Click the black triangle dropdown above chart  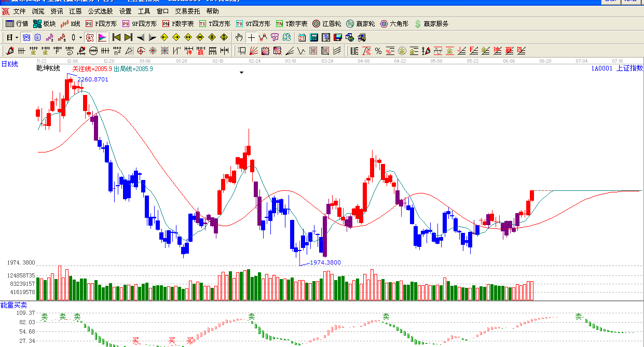[x=241, y=73]
